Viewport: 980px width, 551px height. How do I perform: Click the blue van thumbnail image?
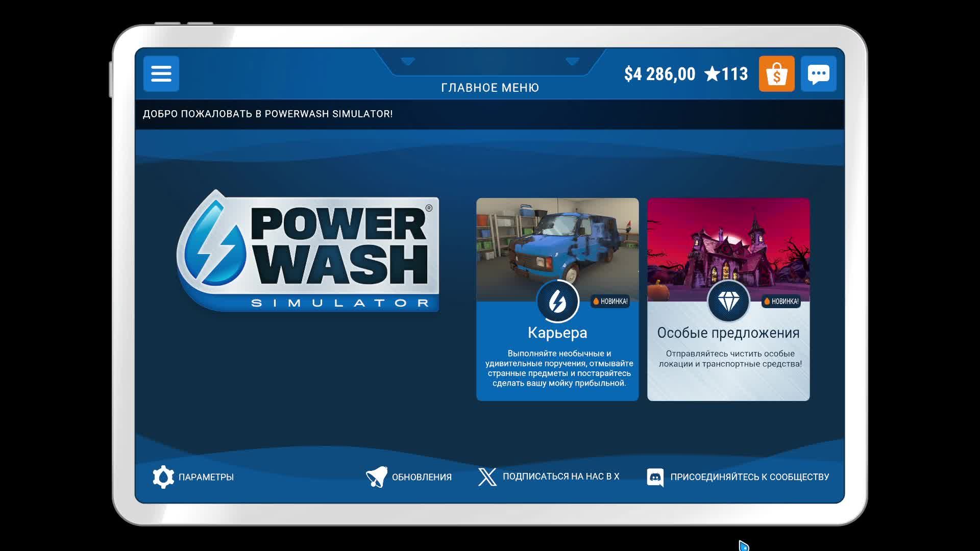pyautogui.click(x=557, y=249)
